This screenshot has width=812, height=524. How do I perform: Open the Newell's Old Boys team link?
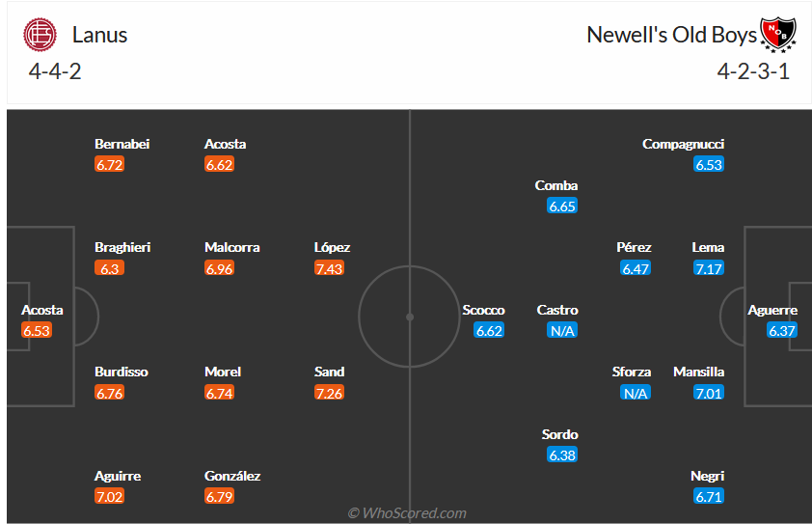pyautogui.click(x=671, y=36)
